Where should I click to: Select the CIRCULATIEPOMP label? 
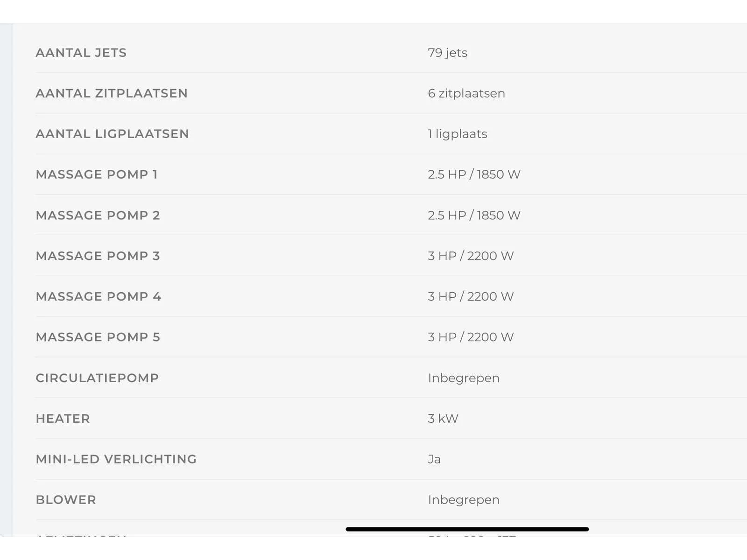[x=97, y=378]
